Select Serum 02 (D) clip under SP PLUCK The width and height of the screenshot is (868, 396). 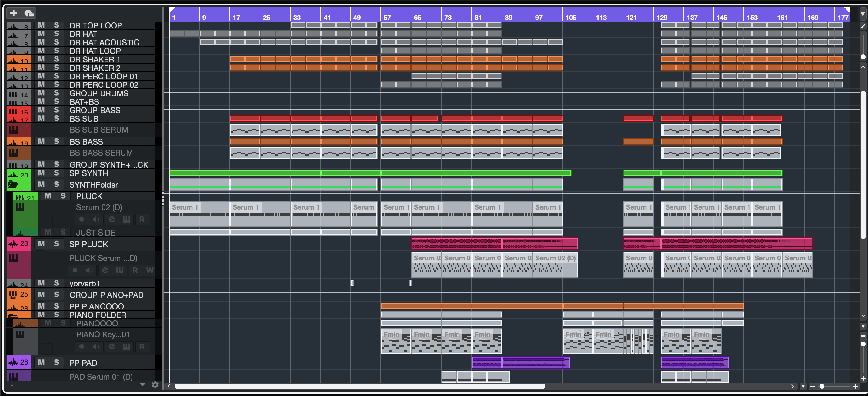[x=555, y=265]
